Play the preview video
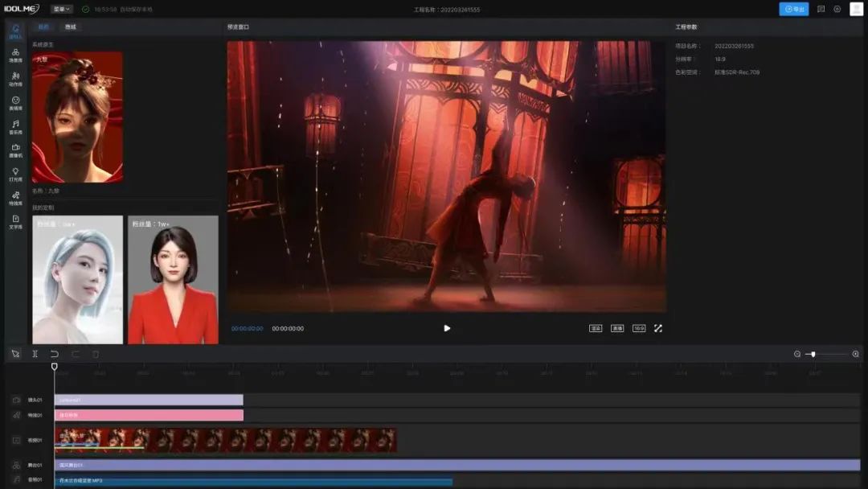The image size is (868, 489). click(x=447, y=328)
